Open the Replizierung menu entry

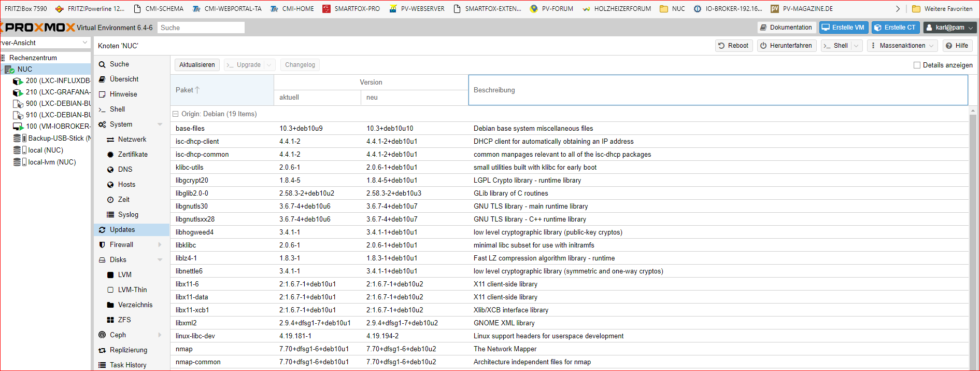coord(132,350)
